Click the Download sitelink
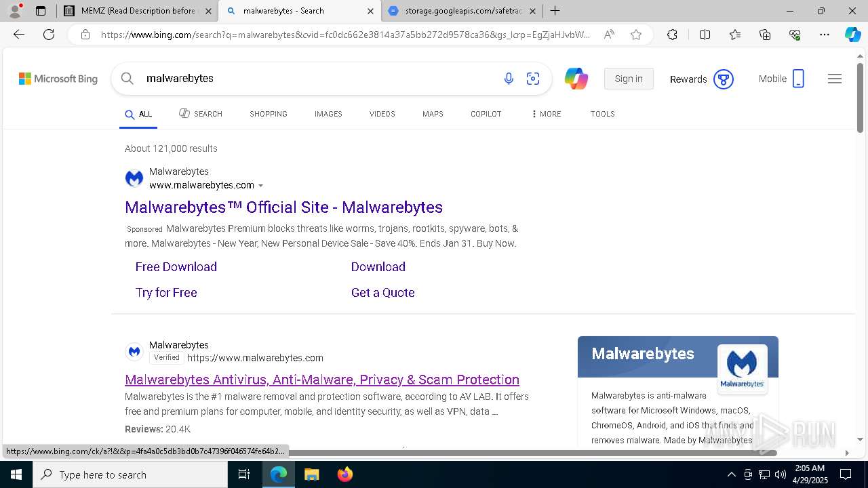 (x=378, y=267)
